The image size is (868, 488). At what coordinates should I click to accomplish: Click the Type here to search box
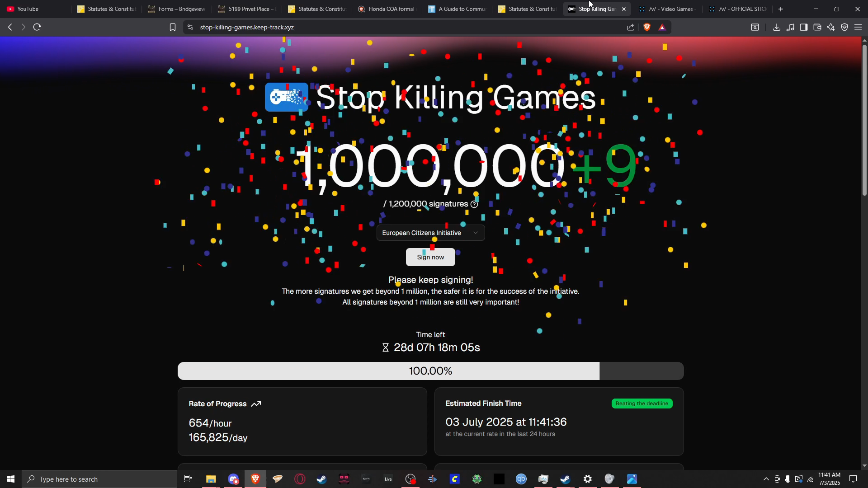(99, 479)
